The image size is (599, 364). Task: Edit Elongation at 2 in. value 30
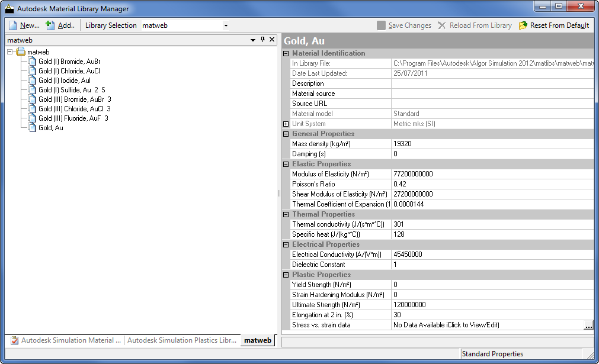click(x=492, y=315)
